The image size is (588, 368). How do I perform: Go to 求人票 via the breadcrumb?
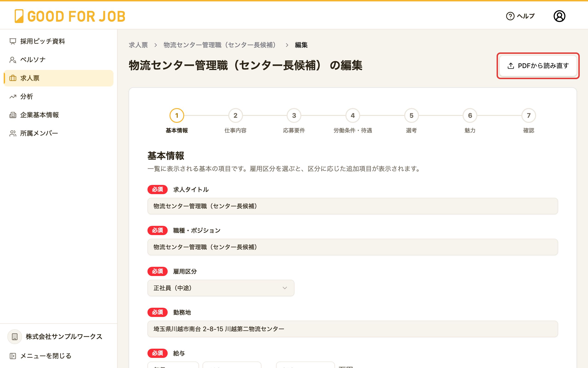coord(138,45)
